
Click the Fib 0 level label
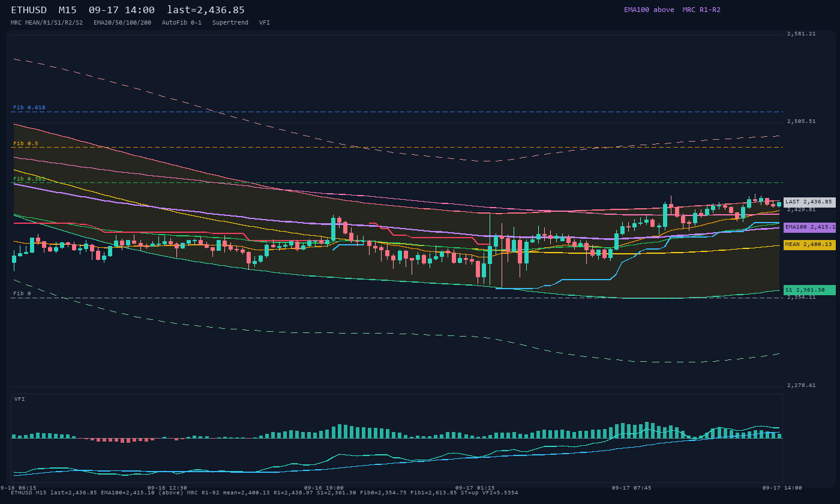tap(22, 293)
